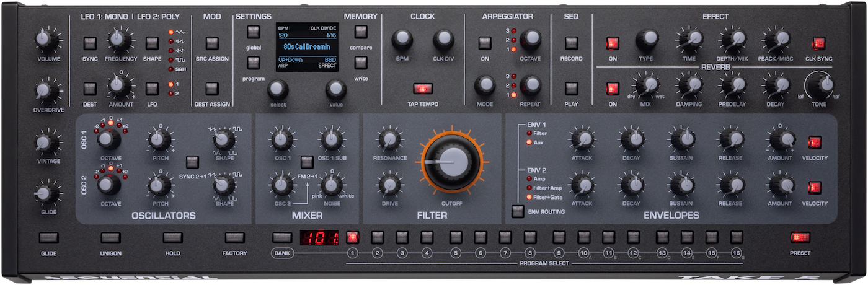Click the DEST ASSIGN mod button
Viewport: 868px width, 285px height.
tap(212, 89)
